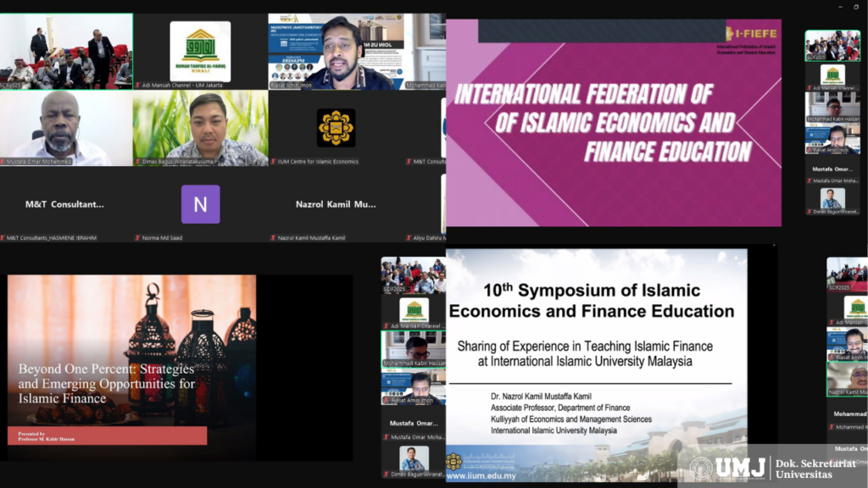This screenshot has height=488, width=868.
Task: Select Riasat Amin Imon thumbnail left of Symposium slide
Action: 414,386
